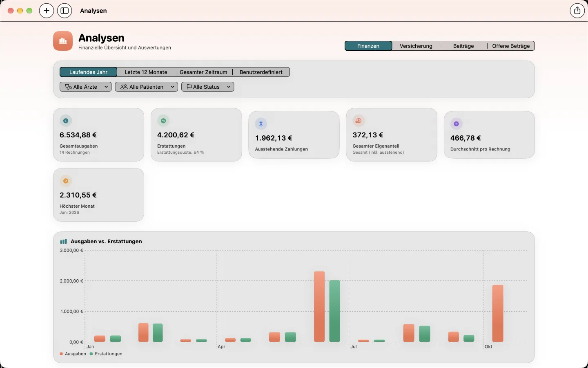Click the purple icon on Durchschnitt pro Rechnung card
588x368 pixels.
tap(457, 124)
